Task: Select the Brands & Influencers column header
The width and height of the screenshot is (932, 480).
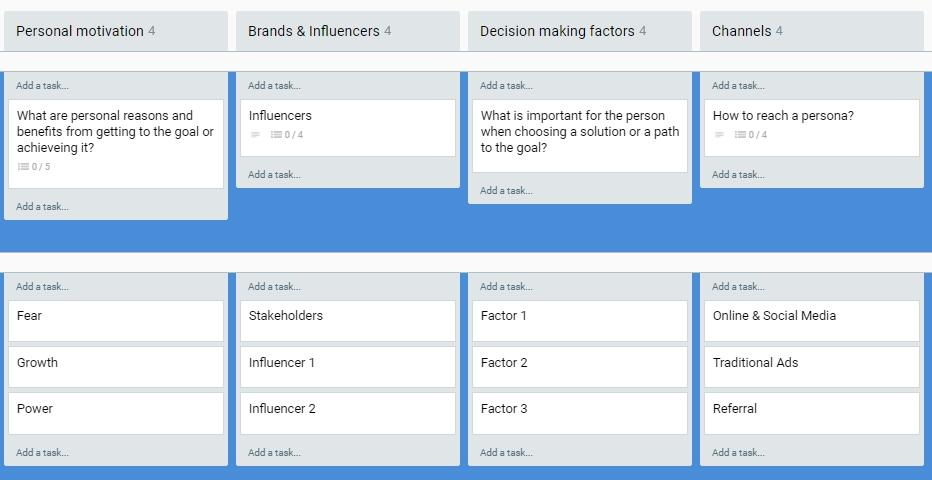Action: (x=313, y=31)
